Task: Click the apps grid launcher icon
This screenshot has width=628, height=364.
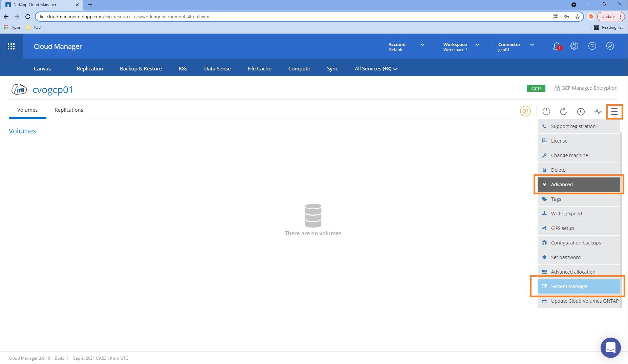Action: (x=11, y=46)
